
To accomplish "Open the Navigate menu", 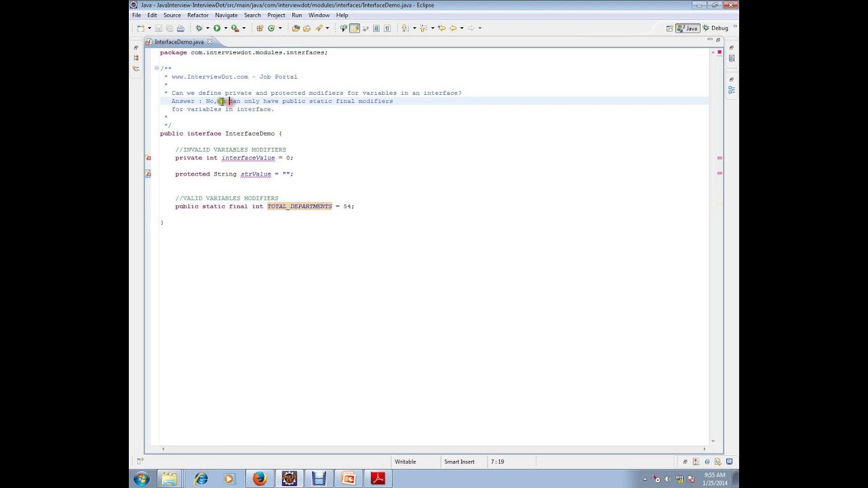I will tap(226, 15).
